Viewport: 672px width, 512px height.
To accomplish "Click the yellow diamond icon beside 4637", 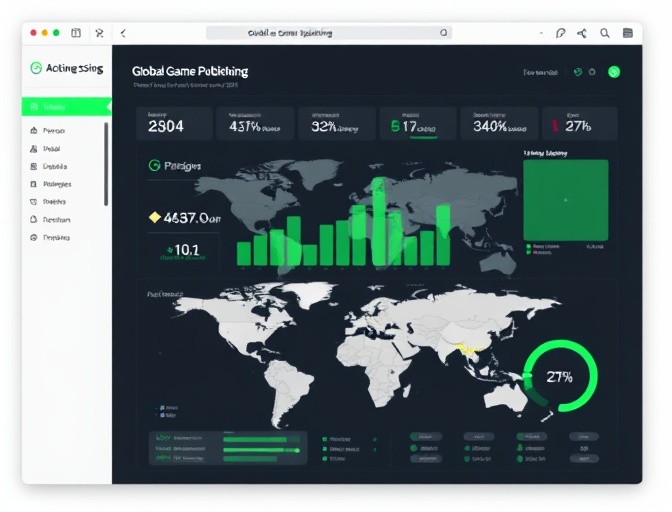I will (x=154, y=217).
